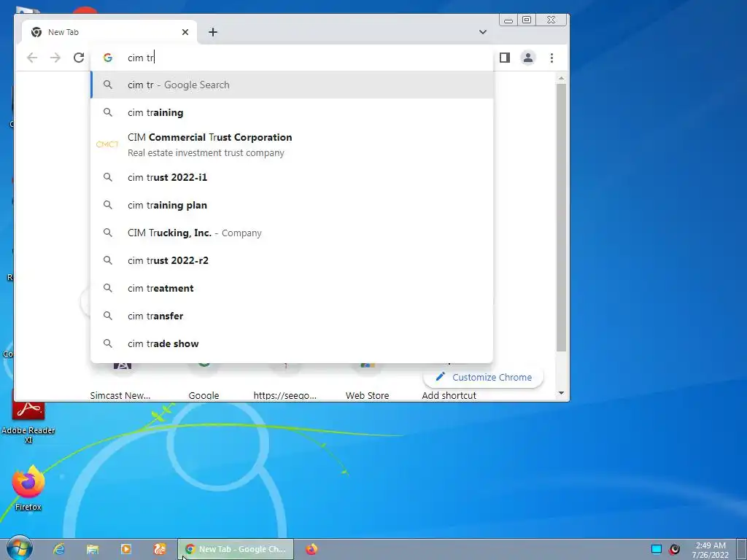Open the orange taskbar icon after Media Player

point(160,549)
